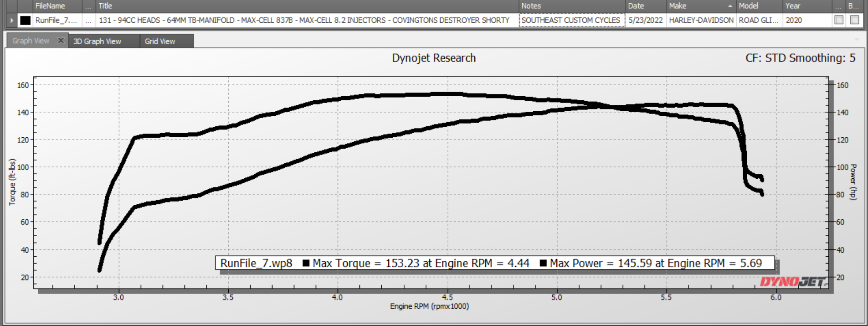The width and height of the screenshot is (868, 326).
Task: Click the Model column header
Action: (x=759, y=6)
